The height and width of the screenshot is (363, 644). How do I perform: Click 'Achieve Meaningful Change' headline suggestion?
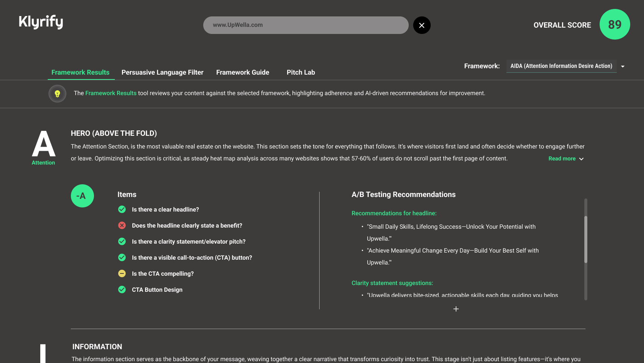[453, 256]
